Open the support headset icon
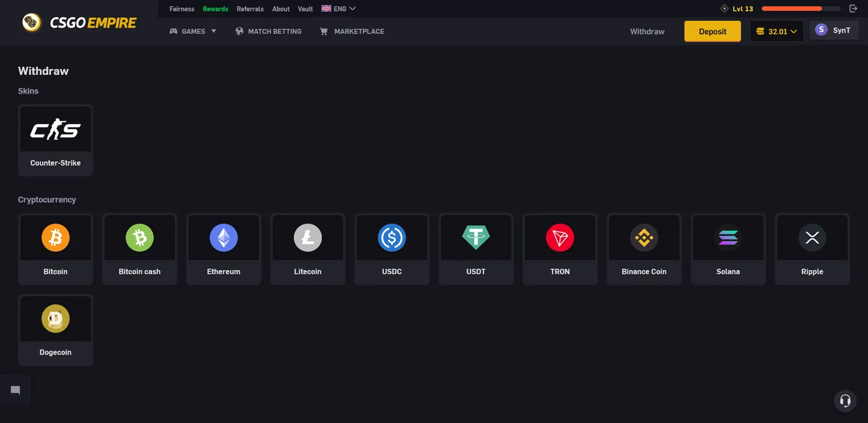 pyautogui.click(x=845, y=401)
